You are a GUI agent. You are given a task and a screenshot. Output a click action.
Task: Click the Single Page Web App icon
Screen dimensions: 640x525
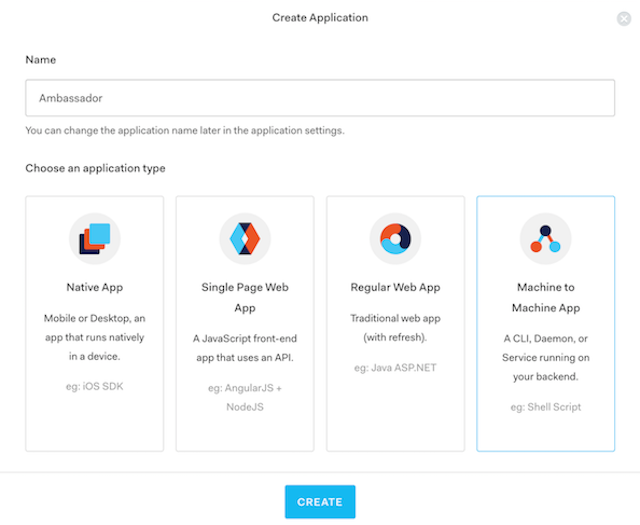tap(245, 237)
